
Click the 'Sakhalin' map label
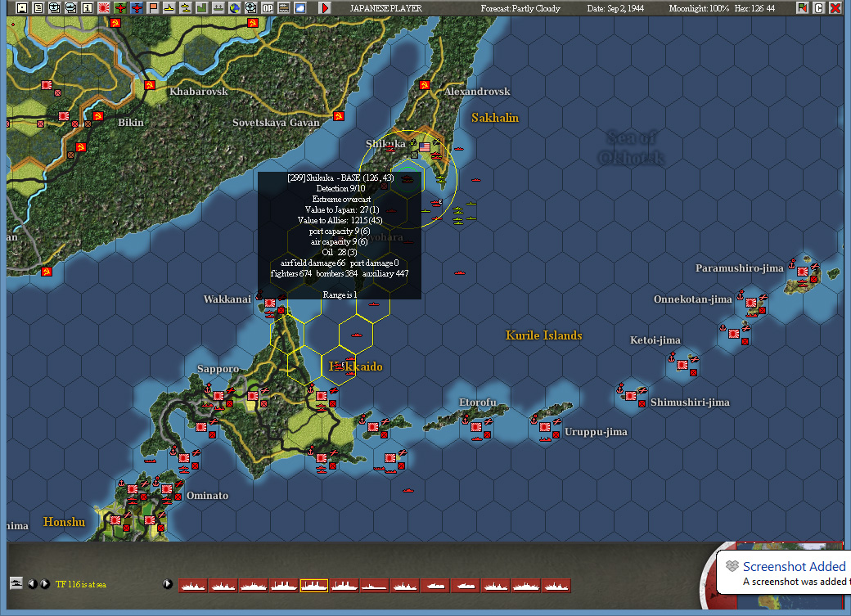495,118
